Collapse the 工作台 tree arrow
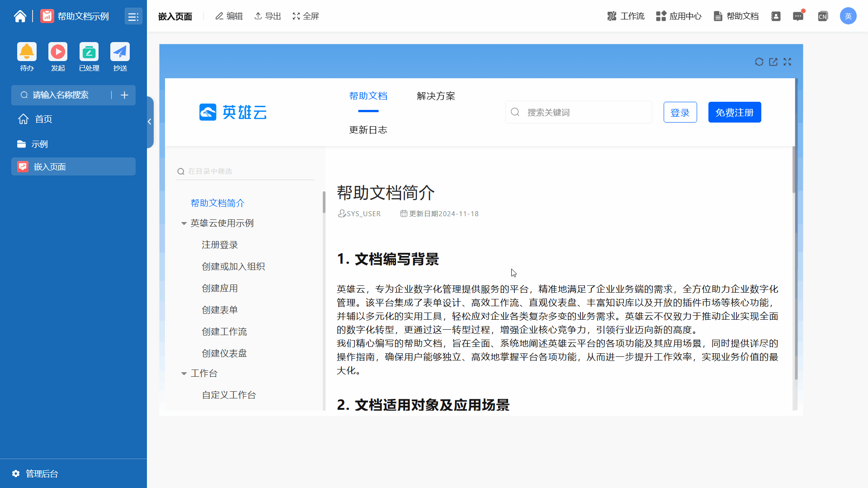 pyautogui.click(x=184, y=374)
